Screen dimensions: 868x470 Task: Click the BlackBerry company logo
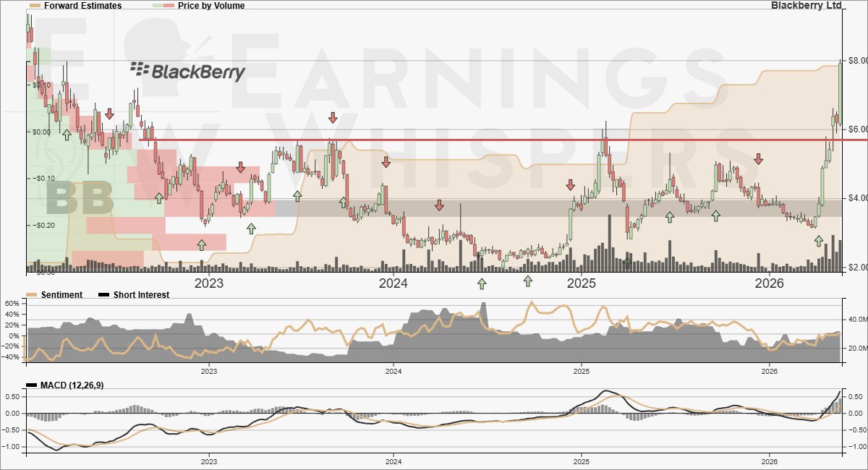point(187,71)
